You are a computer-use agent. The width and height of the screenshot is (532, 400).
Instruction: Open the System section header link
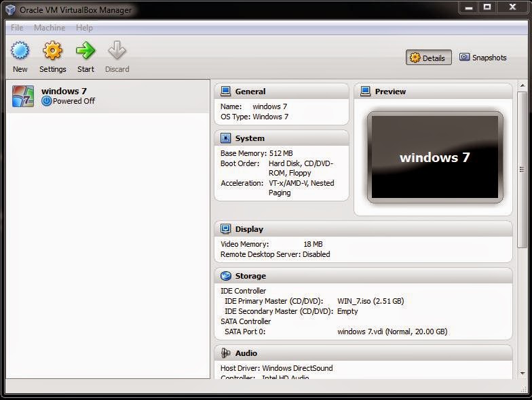click(250, 138)
